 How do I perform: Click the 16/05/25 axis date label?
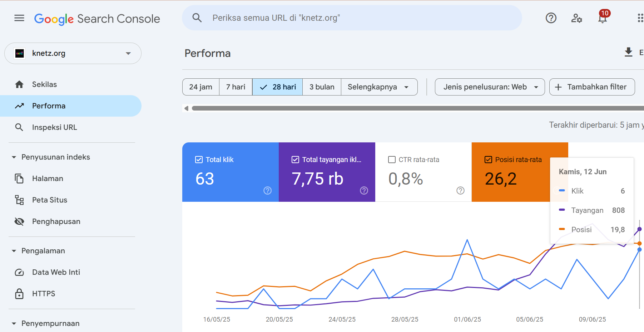[x=217, y=319]
